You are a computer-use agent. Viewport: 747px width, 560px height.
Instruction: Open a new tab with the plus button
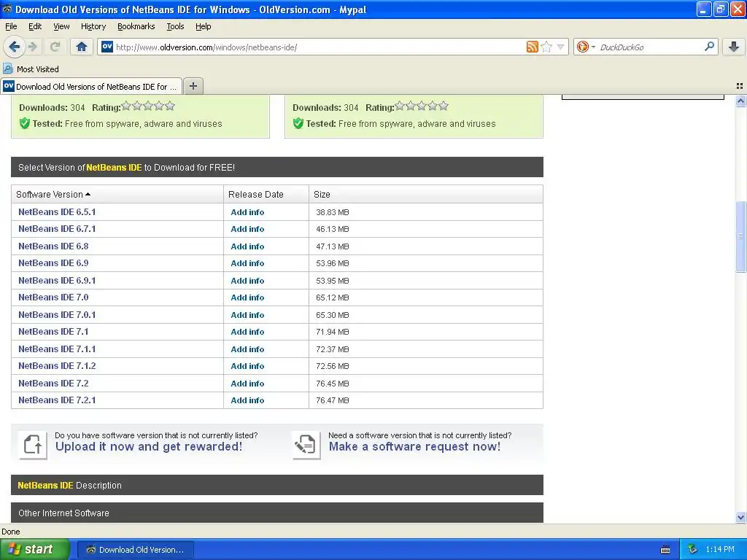(193, 86)
